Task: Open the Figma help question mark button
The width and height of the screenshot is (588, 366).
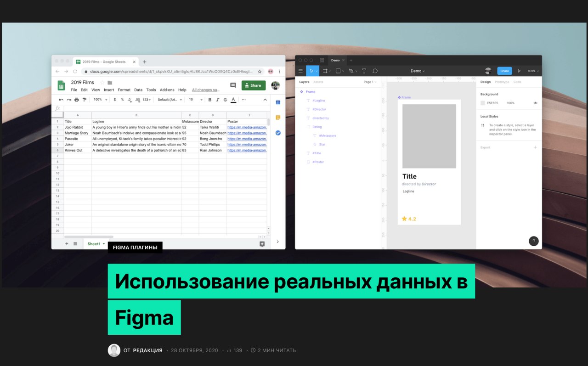Action: (x=533, y=241)
